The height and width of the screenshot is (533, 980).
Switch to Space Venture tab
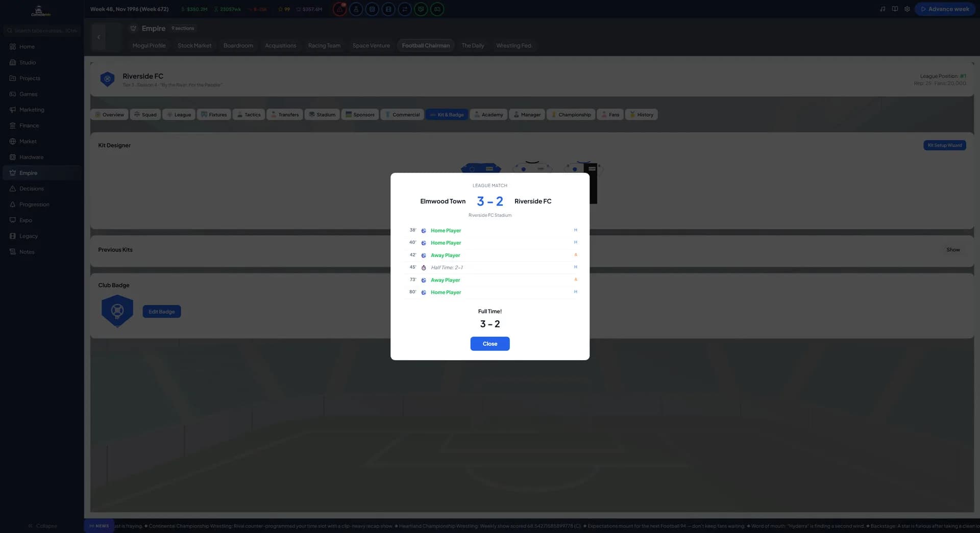[x=371, y=45]
